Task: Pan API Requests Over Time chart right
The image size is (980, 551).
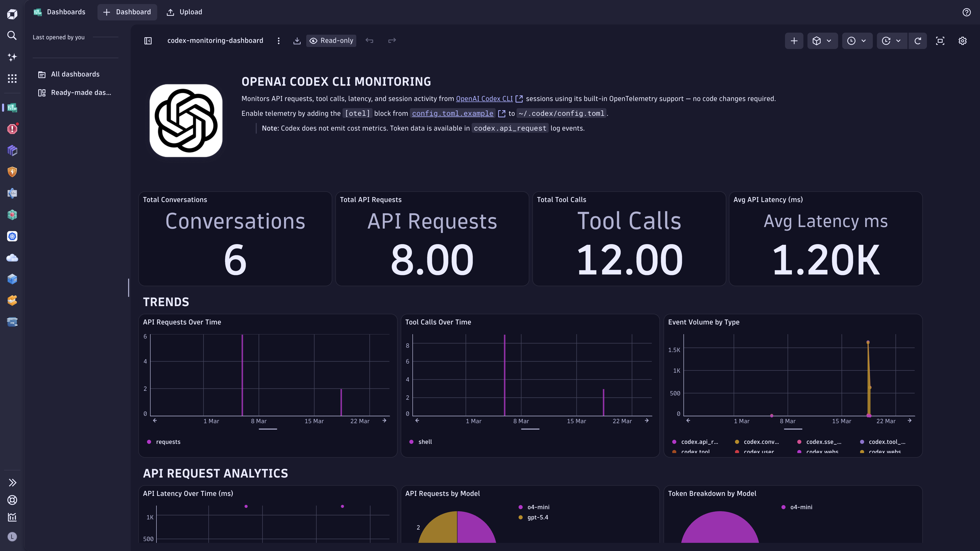Action: pos(384,421)
